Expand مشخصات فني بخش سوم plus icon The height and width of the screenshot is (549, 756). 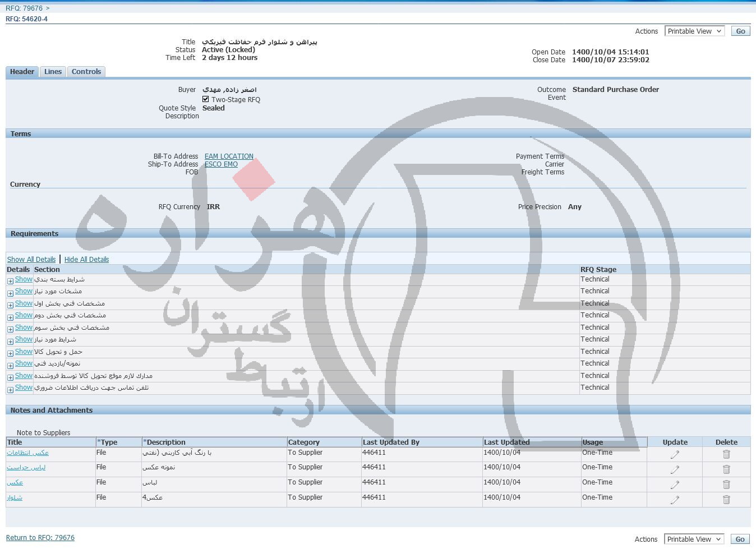tap(10, 329)
